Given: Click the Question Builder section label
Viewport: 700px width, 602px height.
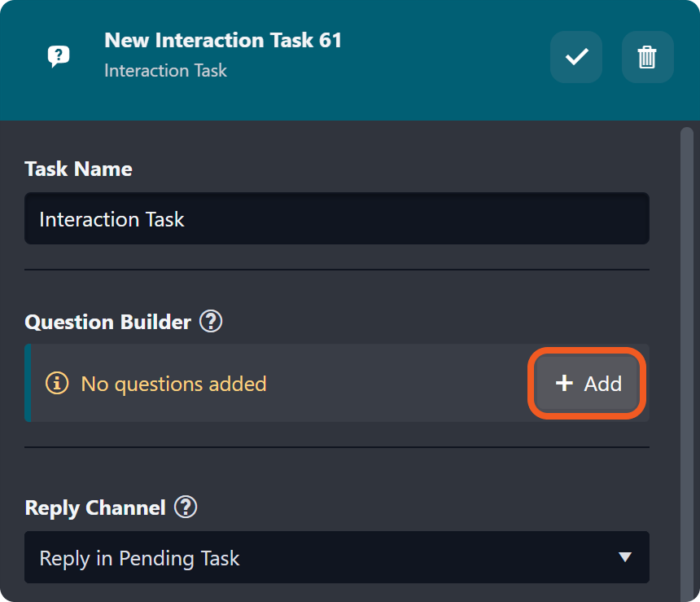Looking at the screenshot, I should coord(107,322).
